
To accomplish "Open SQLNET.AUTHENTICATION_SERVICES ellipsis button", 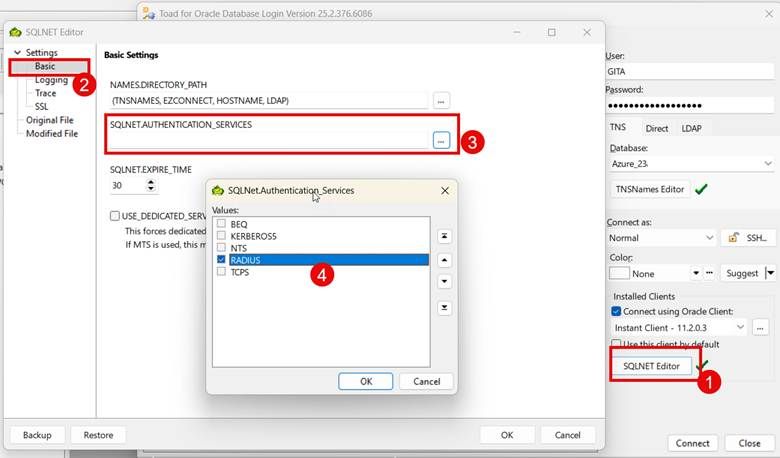I will 441,140.
